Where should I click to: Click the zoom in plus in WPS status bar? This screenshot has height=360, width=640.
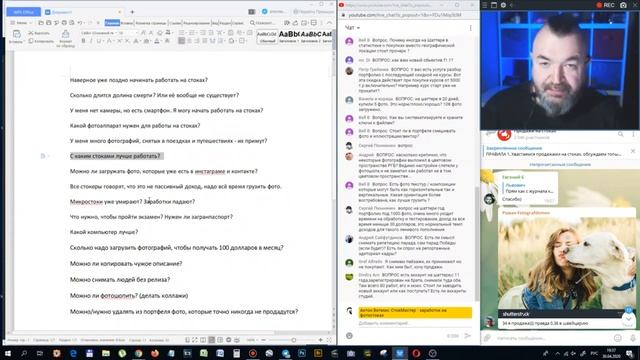pos(320,340)
